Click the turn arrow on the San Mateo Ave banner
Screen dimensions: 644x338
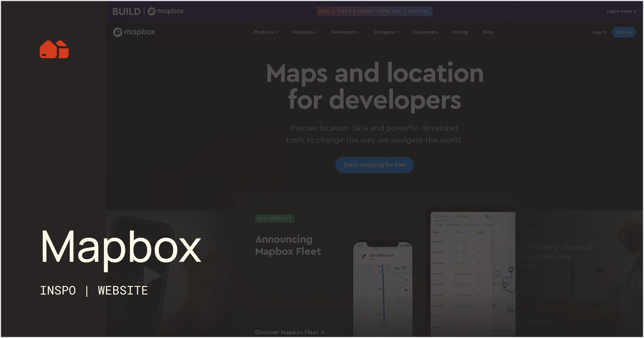tap(363, 257)
